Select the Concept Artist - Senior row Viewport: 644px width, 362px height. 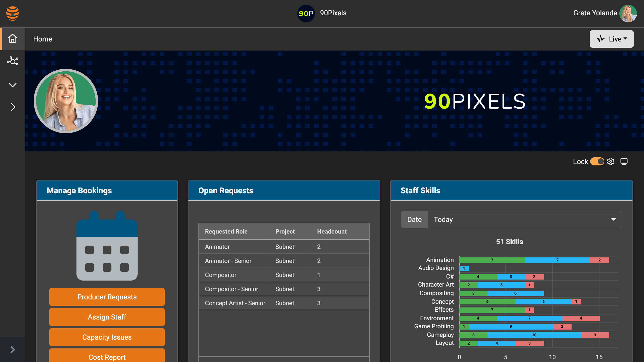284,303
